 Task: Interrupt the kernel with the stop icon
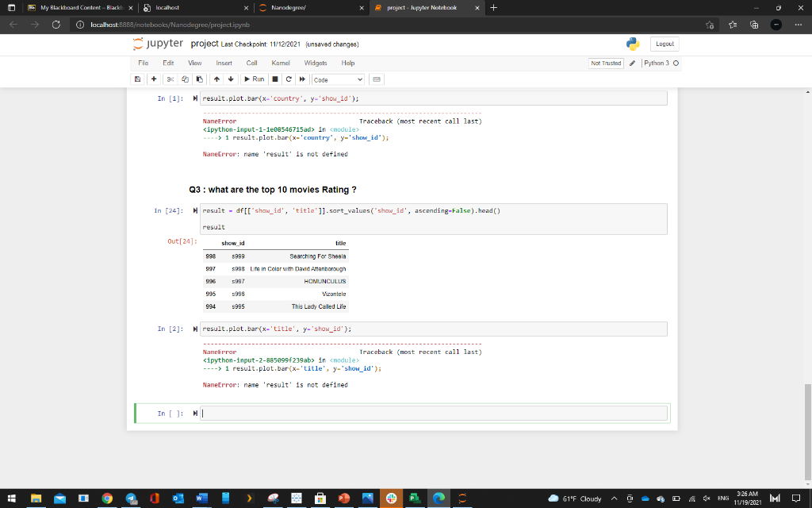[x=274, y=79]
